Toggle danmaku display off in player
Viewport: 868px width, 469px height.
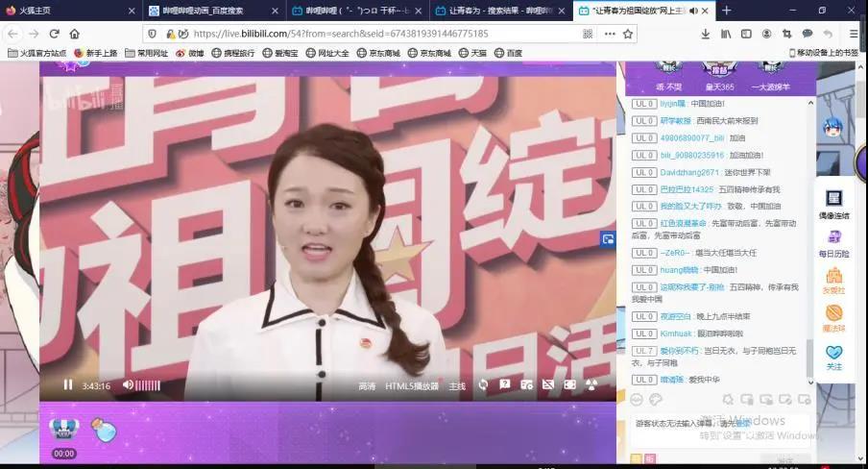(548, 385)
